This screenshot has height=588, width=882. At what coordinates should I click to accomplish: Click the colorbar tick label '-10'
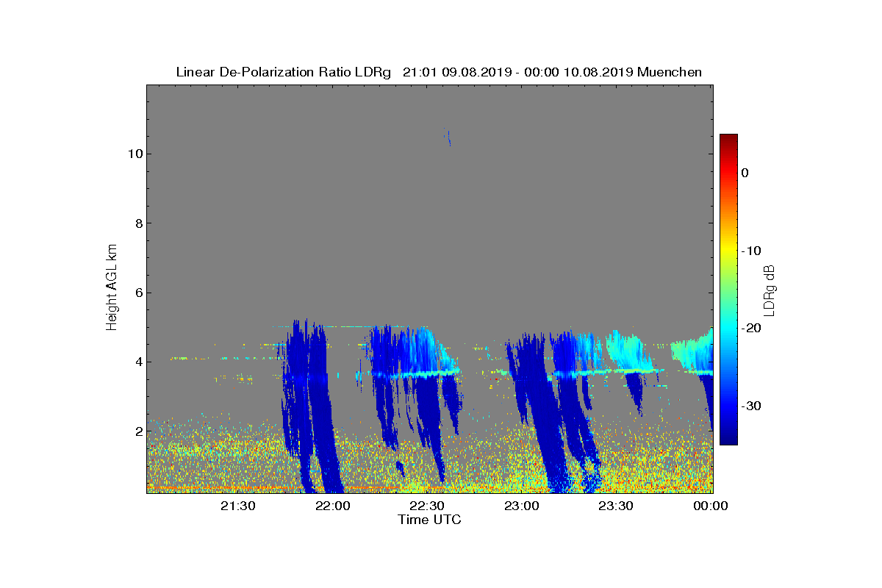pyautogui.click(x=750, y=251)
